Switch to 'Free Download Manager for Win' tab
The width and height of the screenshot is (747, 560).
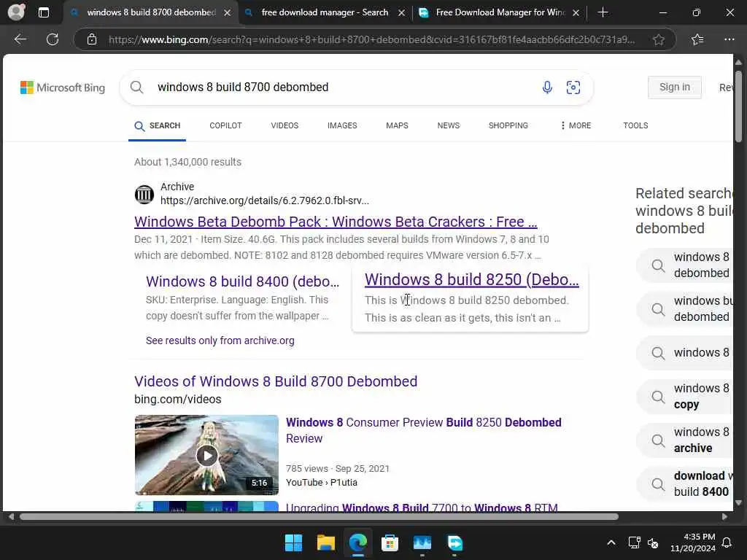coord(493,13)
